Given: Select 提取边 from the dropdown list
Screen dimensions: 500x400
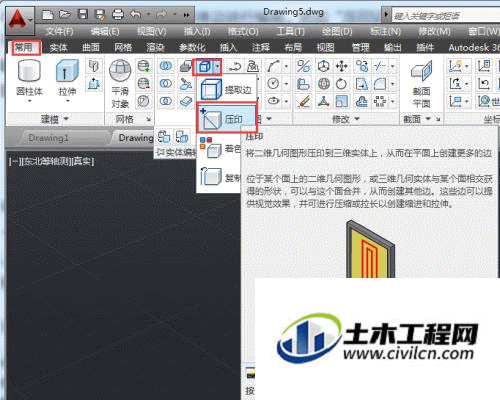Looking at the screenshot, I should [x=226, y=89].
